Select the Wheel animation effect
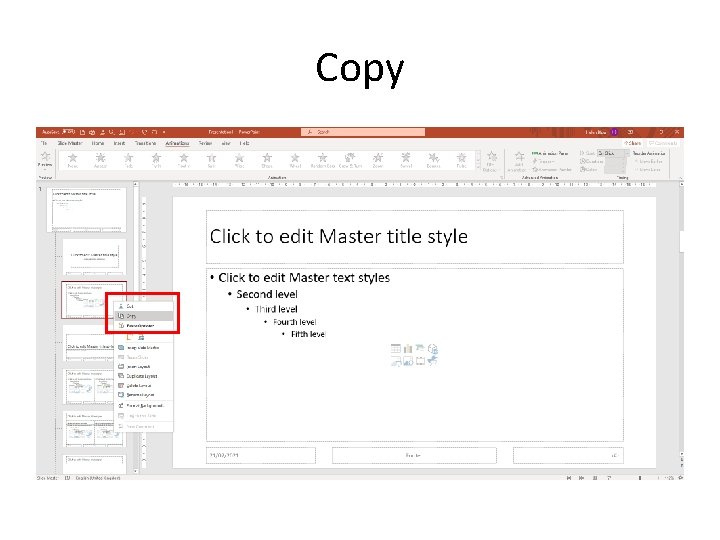The image size is (720, 540). pos(295,160)
